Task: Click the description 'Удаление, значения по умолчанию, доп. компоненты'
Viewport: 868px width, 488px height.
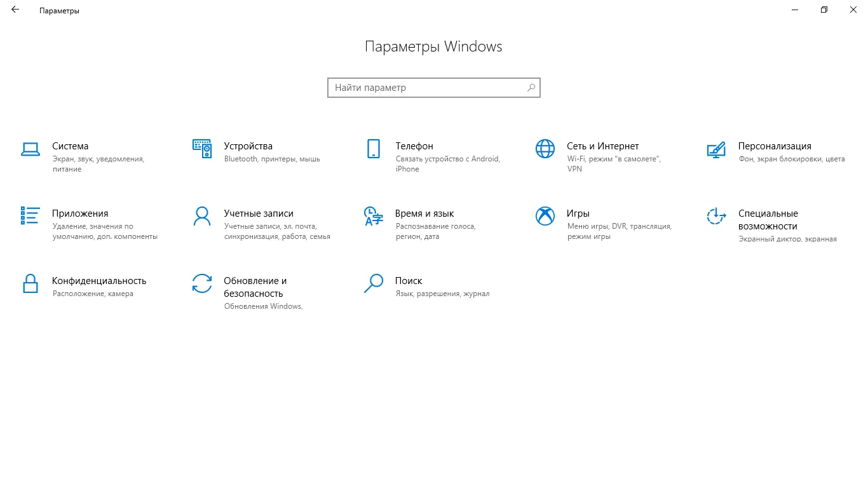Action: point(105,231)
